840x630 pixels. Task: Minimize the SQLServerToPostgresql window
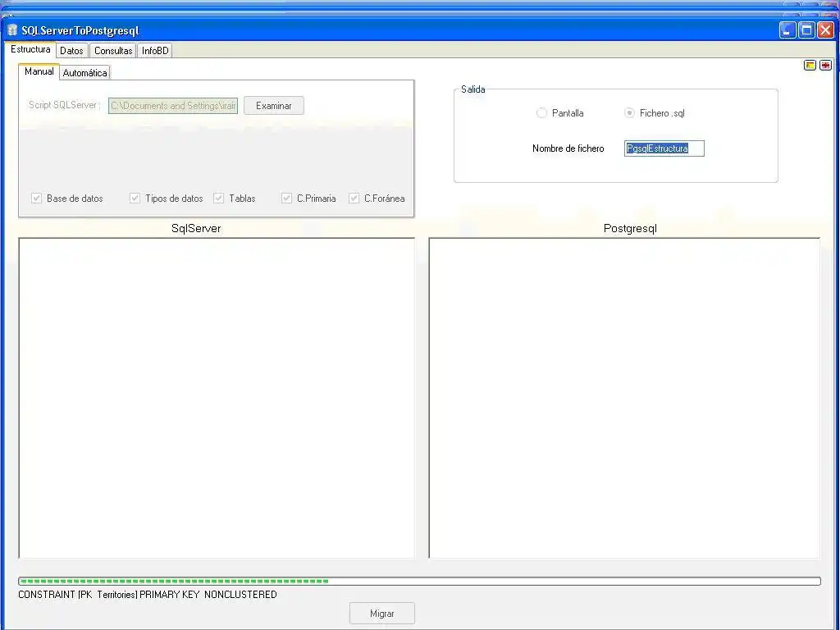(787, 30)
